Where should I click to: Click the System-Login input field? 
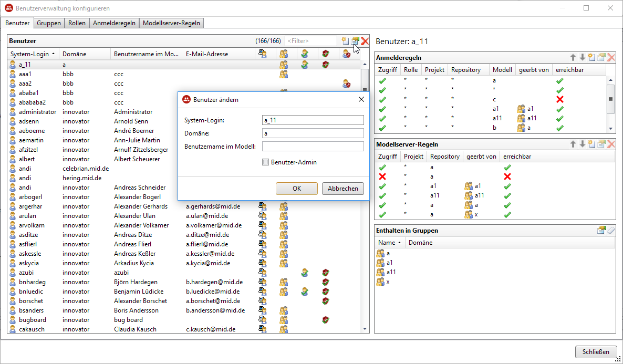click(x=313, y=120)
